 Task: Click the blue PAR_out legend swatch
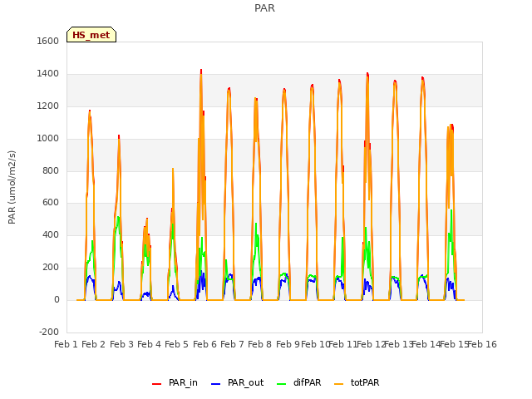click(216, 384)
